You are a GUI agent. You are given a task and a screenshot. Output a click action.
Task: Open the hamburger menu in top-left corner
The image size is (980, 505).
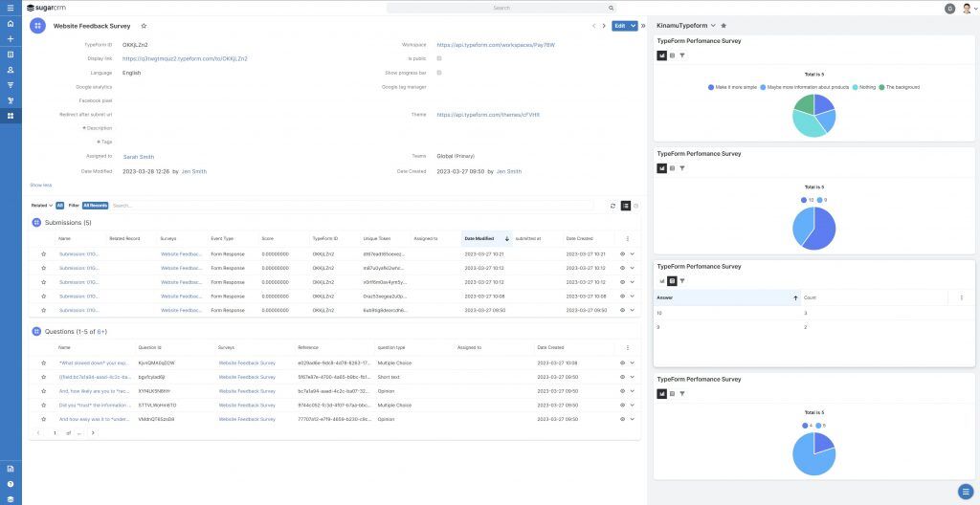[11, 8]
